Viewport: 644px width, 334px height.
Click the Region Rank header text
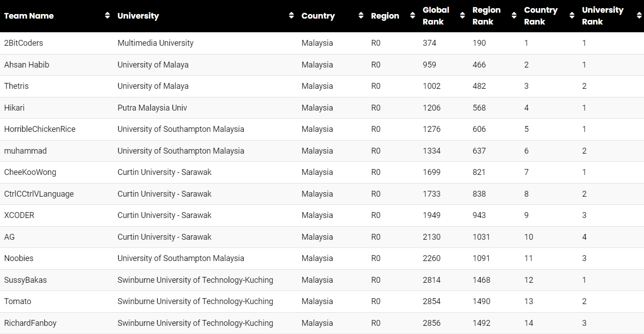486,16
